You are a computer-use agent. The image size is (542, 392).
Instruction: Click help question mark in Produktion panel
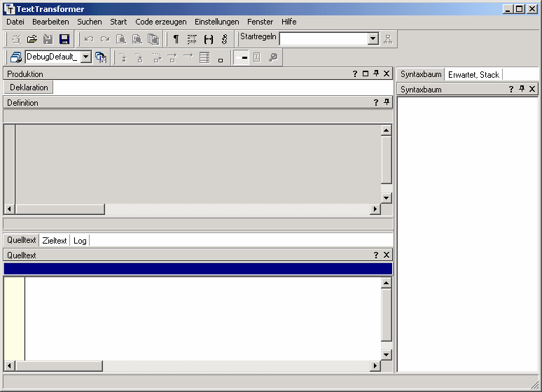point(355,73)
